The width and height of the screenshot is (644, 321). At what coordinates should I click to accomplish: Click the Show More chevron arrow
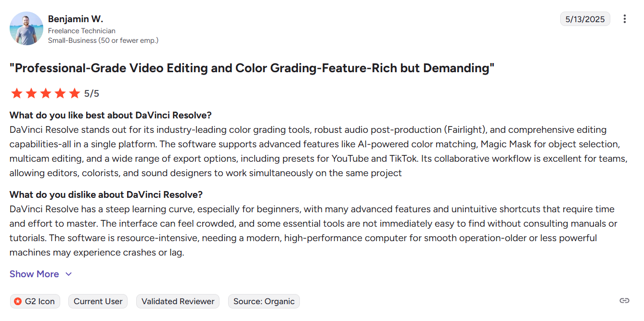(68, 274)
